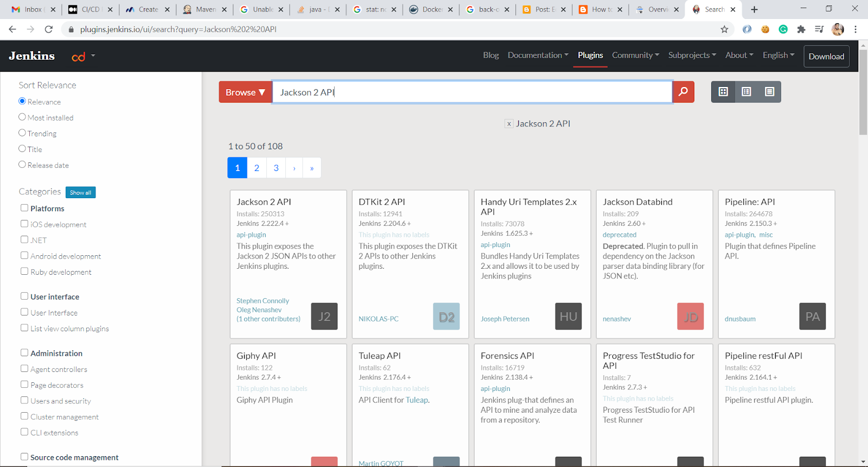Open the Tuleap link in description
868x467 pixels.
click(x=417, y=400)
